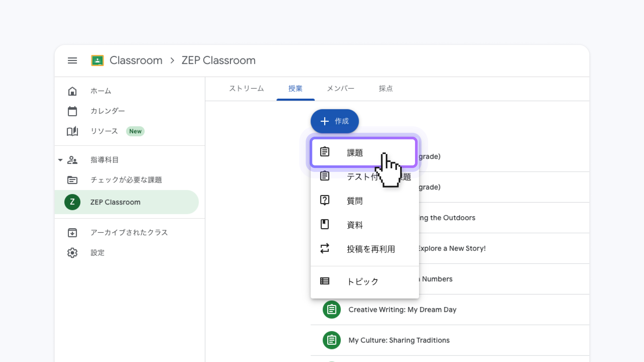Open the hamburger main menu icon
This screenshot has width=644, height=362.
[72, 61]
